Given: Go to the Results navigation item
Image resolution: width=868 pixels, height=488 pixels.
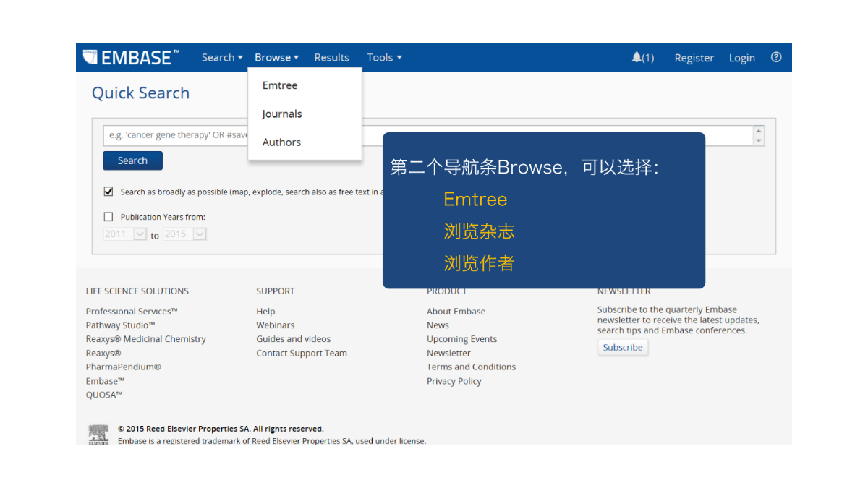Looking at the screenshot, I should click(331, 57).
